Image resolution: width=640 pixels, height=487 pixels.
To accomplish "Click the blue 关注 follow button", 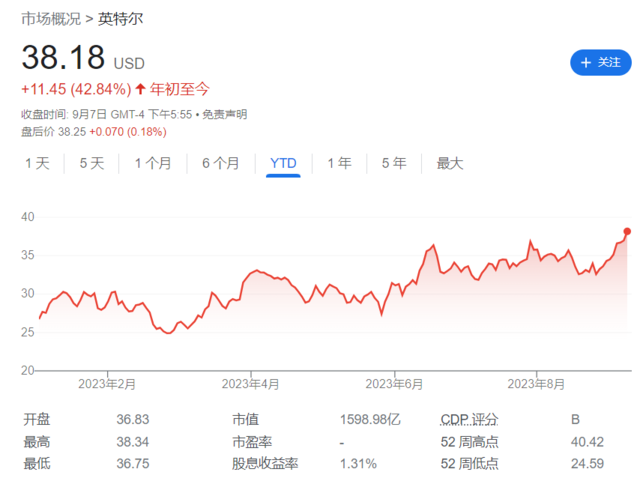I will click(600, 62).
